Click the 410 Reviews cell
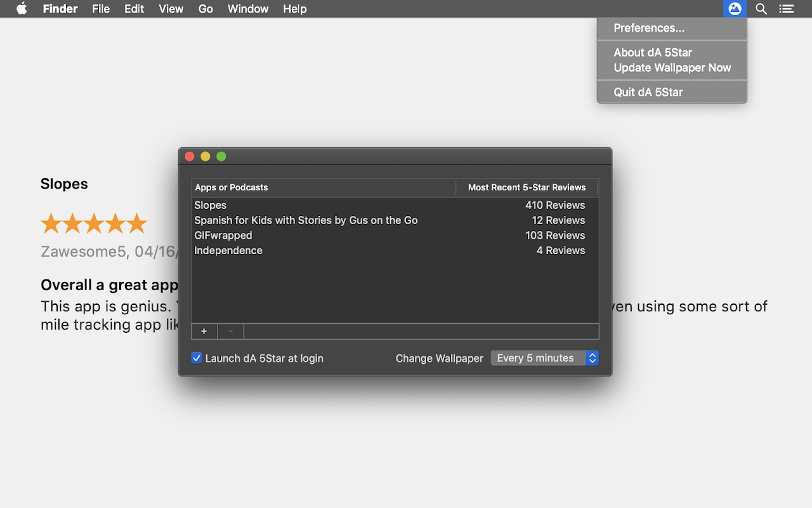Viewport: 812px width, 508px height. pyautogui.click(x=555, y=205)
